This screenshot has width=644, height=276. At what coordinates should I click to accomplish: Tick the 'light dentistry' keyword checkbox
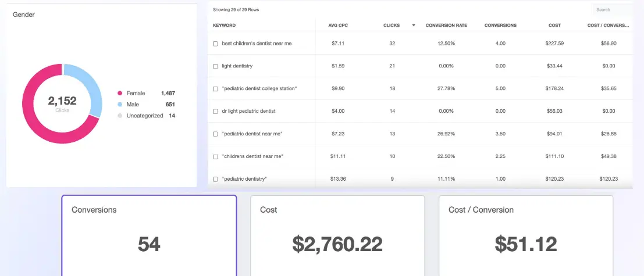click(x=215, y=66)
